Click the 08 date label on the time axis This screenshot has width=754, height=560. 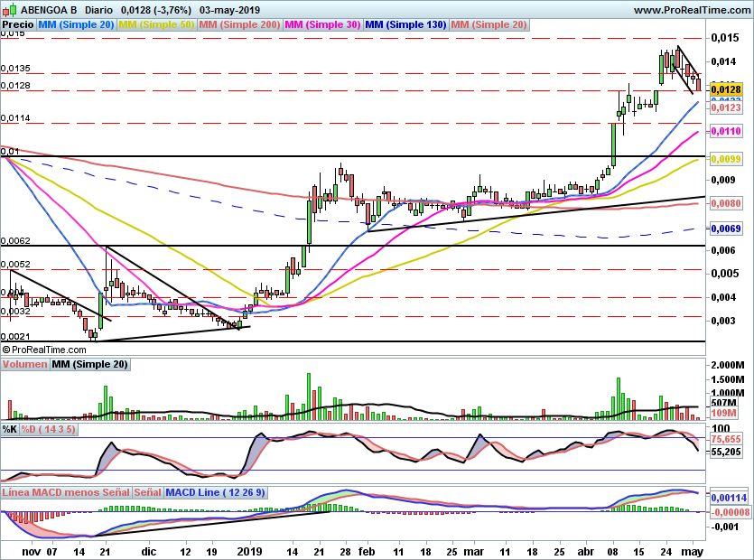tap(612, 551)
